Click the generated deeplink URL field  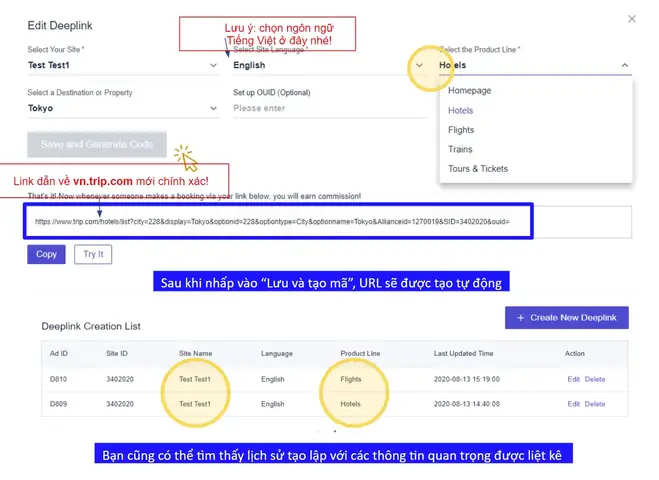coord(329,221)
